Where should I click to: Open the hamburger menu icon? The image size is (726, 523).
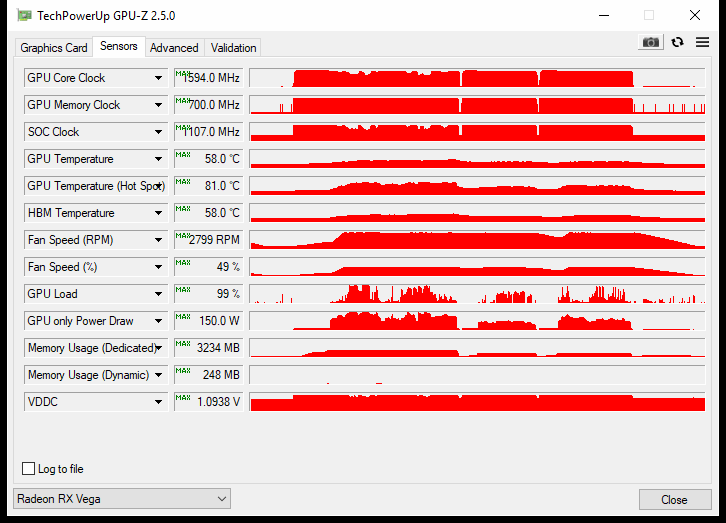point(702,42)
